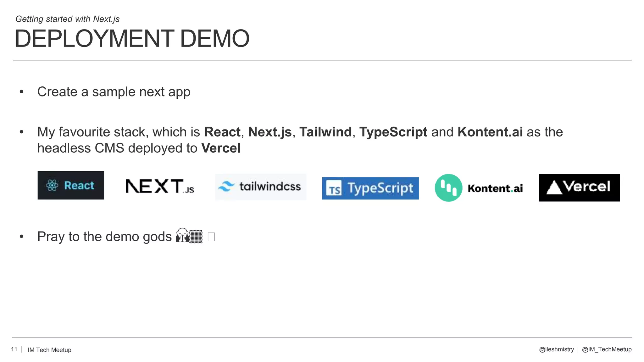This screenshot has width=644, height=362.
Task: Click the @IM_TechMeetup handle
Action: tap(607, 349)
